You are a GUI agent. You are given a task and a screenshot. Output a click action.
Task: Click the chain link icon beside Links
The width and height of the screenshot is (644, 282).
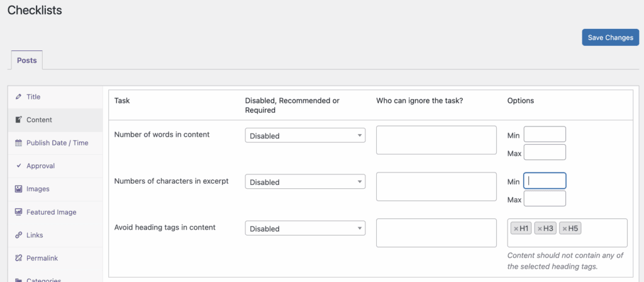click(18, 235)
